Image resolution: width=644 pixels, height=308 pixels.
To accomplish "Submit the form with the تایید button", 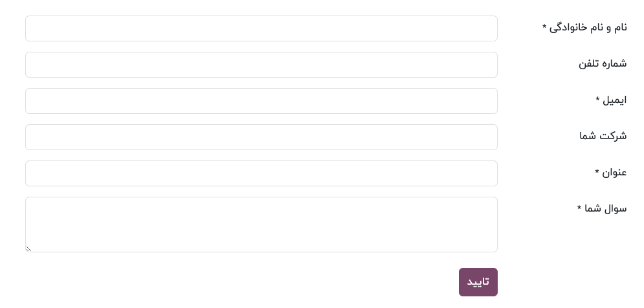I will (478, 282).
